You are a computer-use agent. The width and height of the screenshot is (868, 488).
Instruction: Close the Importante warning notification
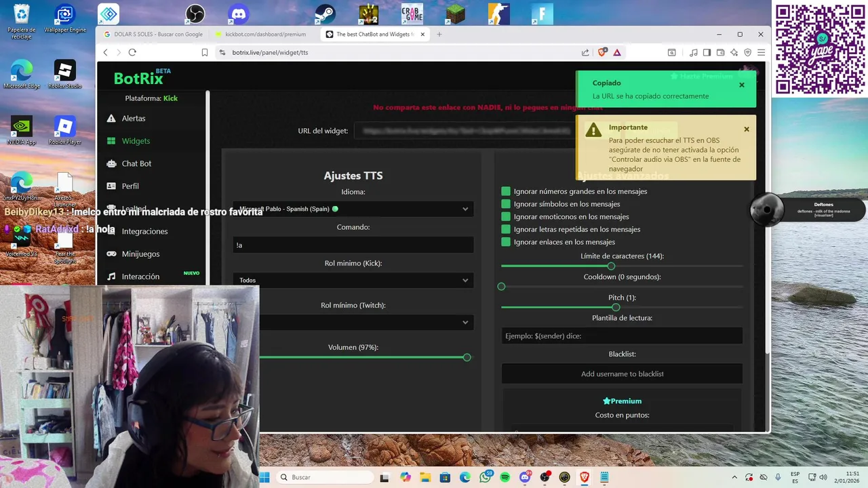coord(747,129)
